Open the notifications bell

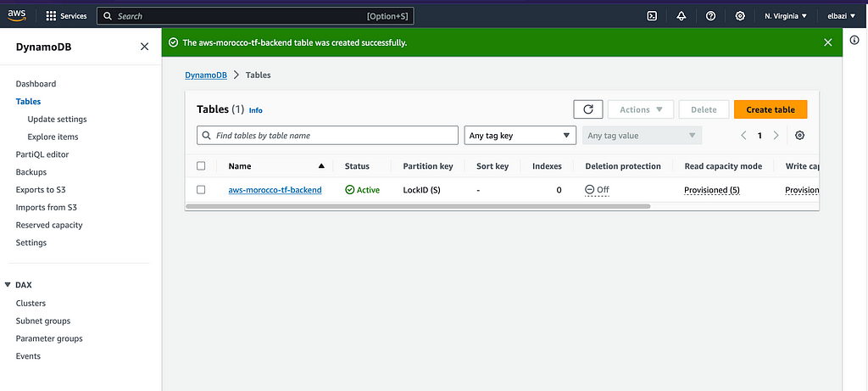pos(682,16)
